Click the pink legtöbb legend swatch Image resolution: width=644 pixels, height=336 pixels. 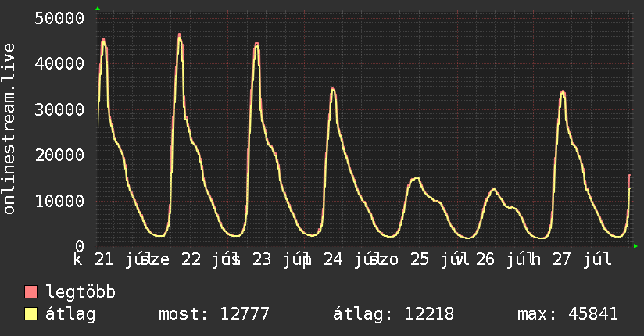(30, 291)
